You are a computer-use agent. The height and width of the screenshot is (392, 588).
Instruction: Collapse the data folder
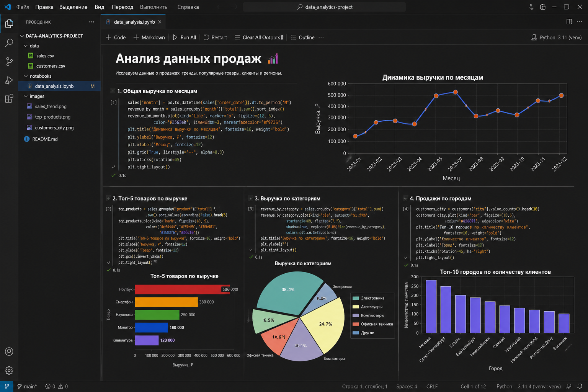[x=26, y=46]
